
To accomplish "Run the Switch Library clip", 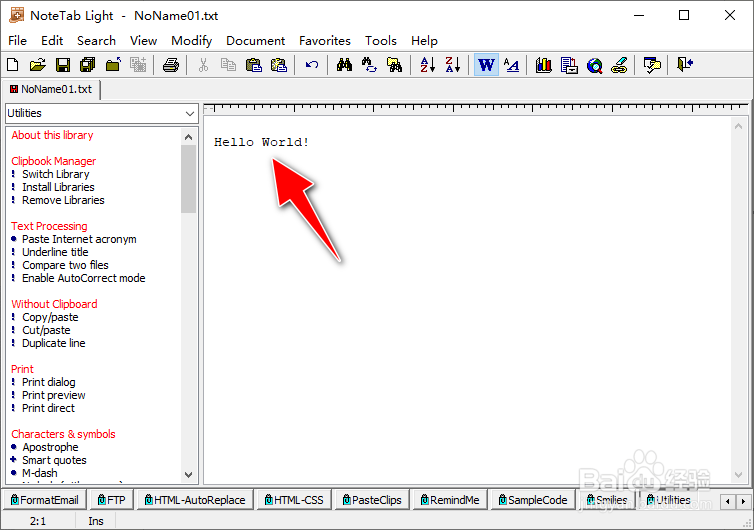I will click(x=56, y=174).
